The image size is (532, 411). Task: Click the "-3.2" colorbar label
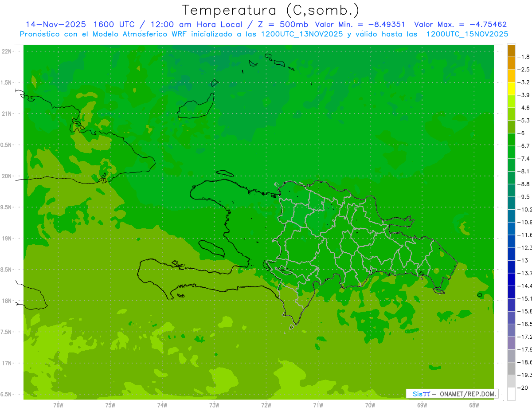pyautogui.click(x=524, y=82)
